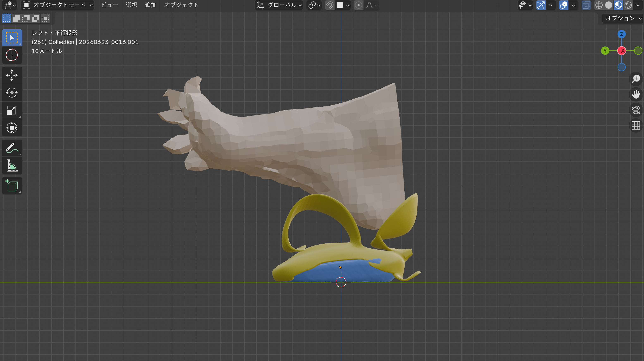Open the グローバル orientation dropdown

pyautogui.click(x=279, y=5)
